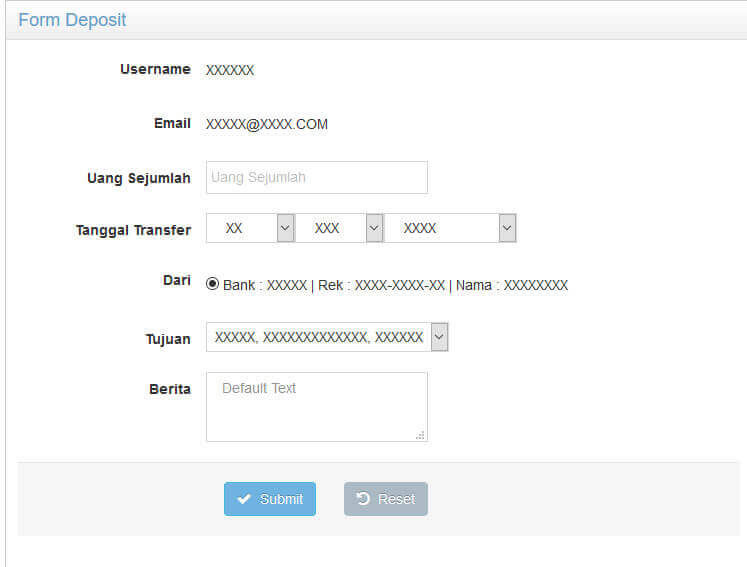Click into the Berita text area
Viewport: 747px width, 567px height.
click(317, 407)
